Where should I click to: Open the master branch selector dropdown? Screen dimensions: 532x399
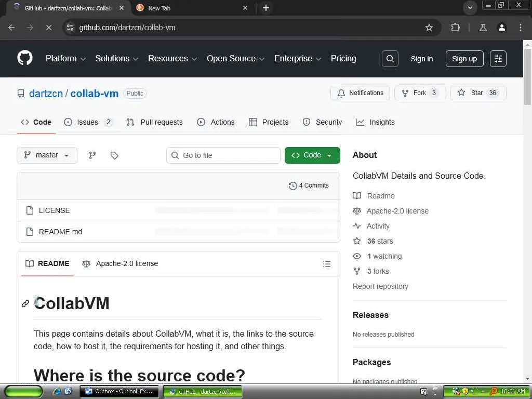(x=47, y=155)
